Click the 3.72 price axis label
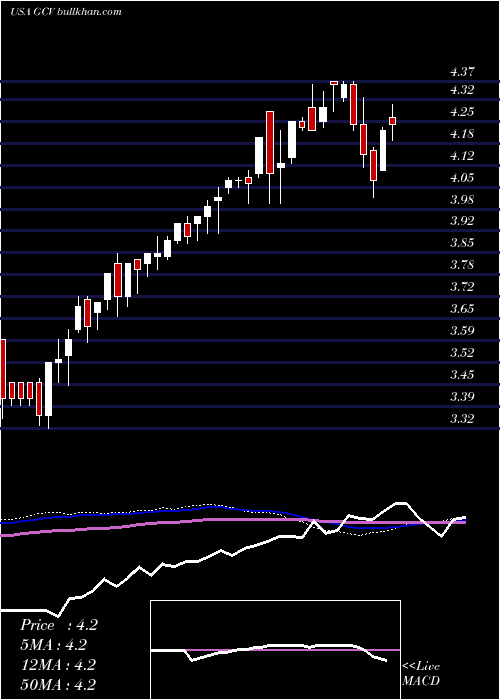Image resolution: width=500 pixels, height=700 pixels. pyautogui.click(x=462, y=287)
